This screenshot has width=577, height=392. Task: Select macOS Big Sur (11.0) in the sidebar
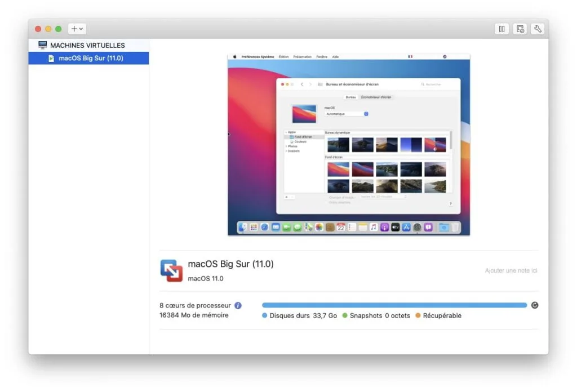pos(90,57)
